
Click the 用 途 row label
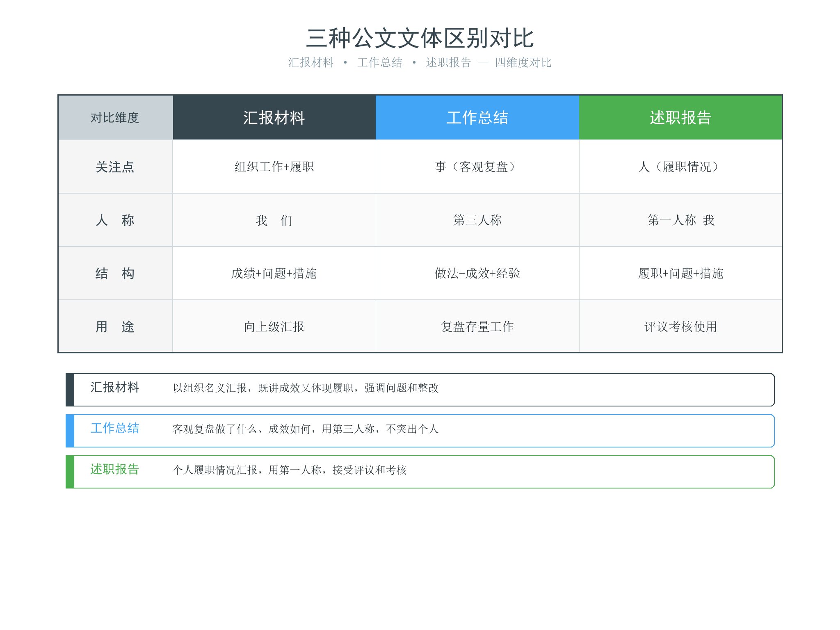115,327
